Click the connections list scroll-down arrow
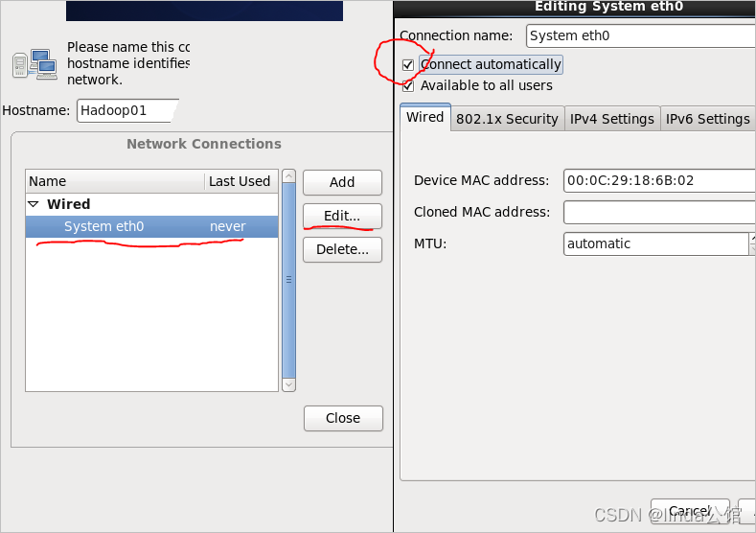Viewport: 756px width, 533px height. point(289,383)
